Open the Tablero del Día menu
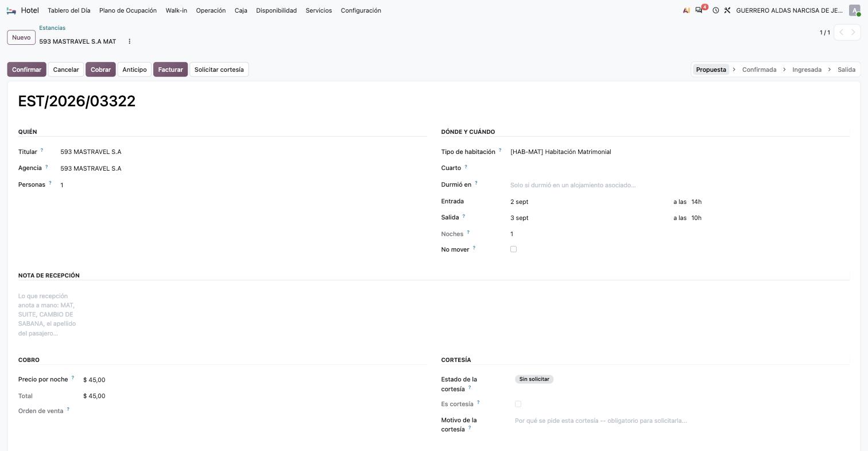Viewport: 868px width, 451px height. pos(69,10)
